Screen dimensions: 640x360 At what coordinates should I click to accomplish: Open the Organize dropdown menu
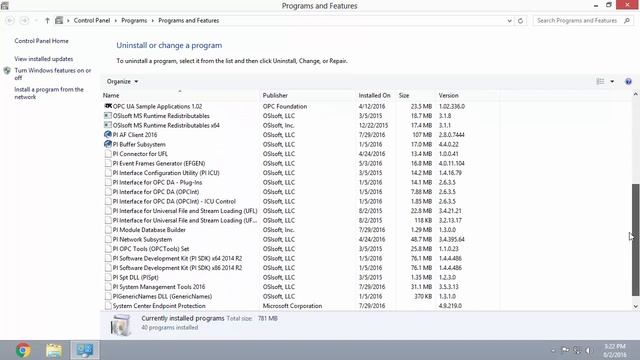[x=122, y=82]
